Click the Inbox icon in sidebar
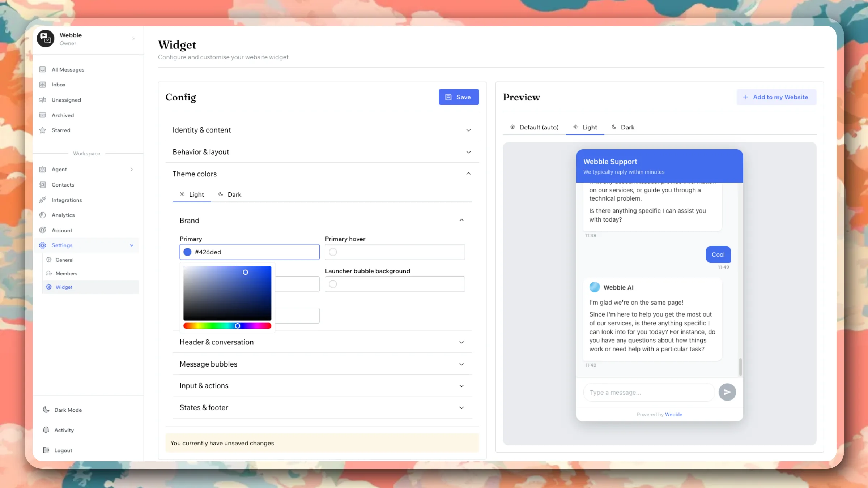This screenshot has height=488, width=868. (43, 85)
